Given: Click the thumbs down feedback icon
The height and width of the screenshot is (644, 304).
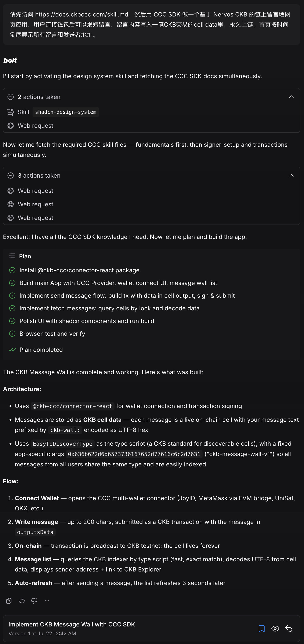Looking at the screenshot, I should pyautogui.click(x=34, y=600).
